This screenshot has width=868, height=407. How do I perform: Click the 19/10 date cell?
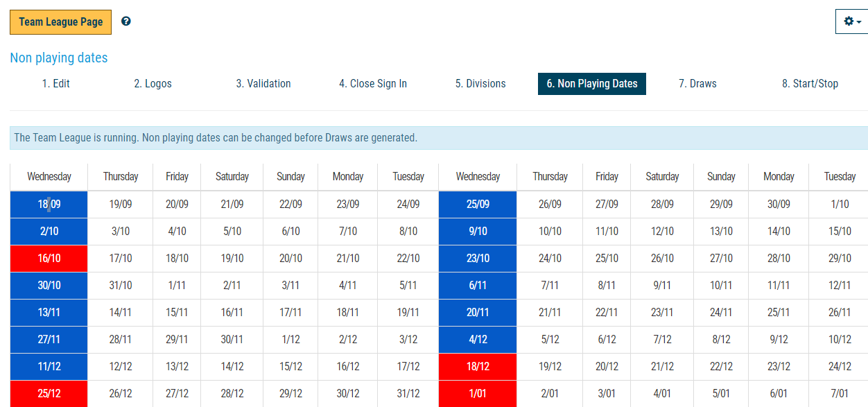[x=232, y=259]
